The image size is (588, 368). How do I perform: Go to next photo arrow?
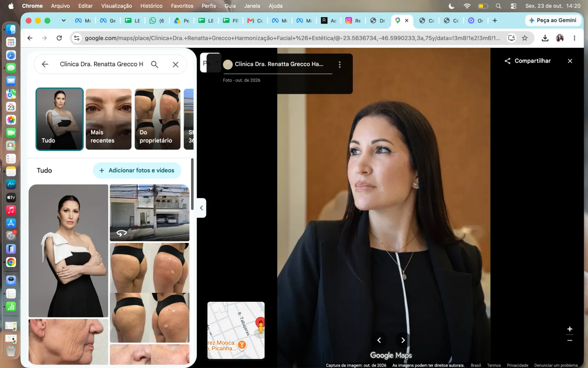coord(403,340)
